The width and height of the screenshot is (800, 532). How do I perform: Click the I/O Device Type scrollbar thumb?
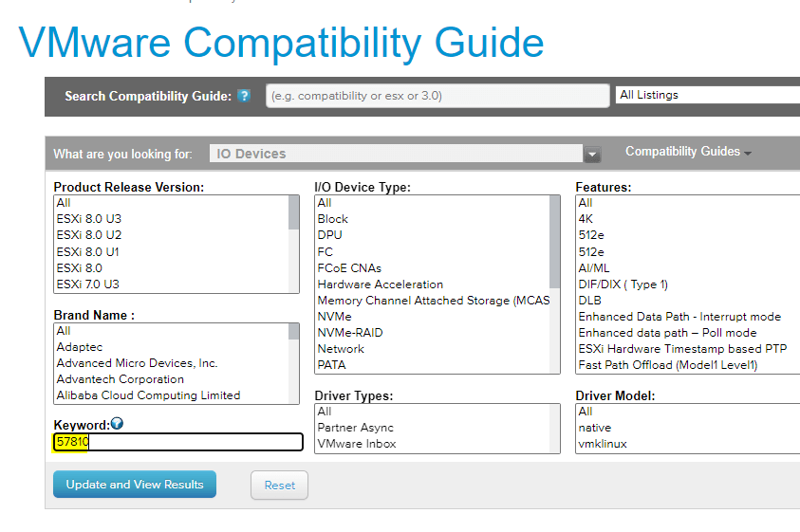[x=554, y=242]
